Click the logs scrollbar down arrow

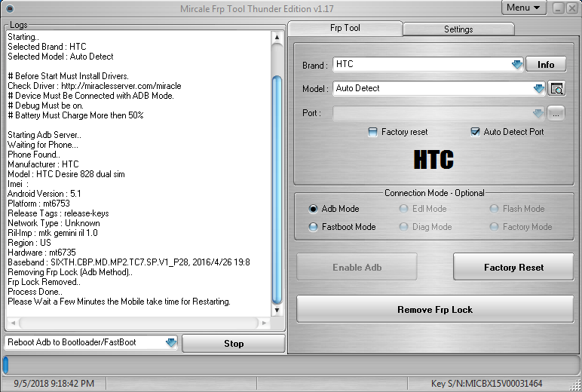[x=277, y=310]
